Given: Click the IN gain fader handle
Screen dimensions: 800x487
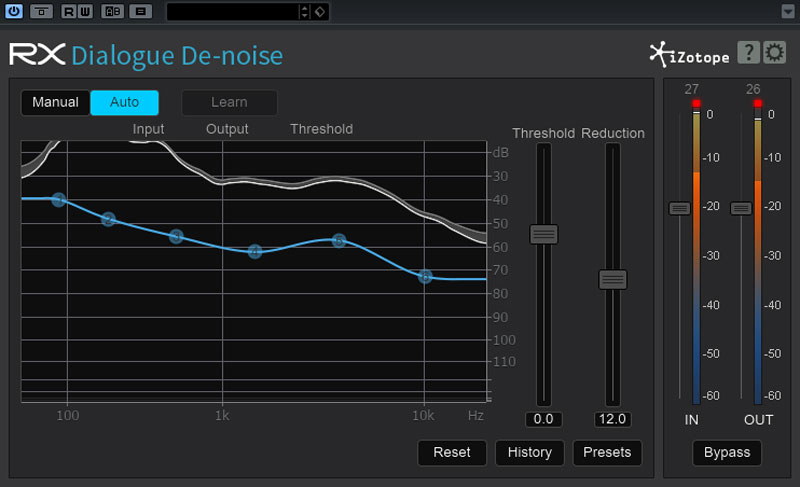Looking at the screenshot, I should 680,208.
